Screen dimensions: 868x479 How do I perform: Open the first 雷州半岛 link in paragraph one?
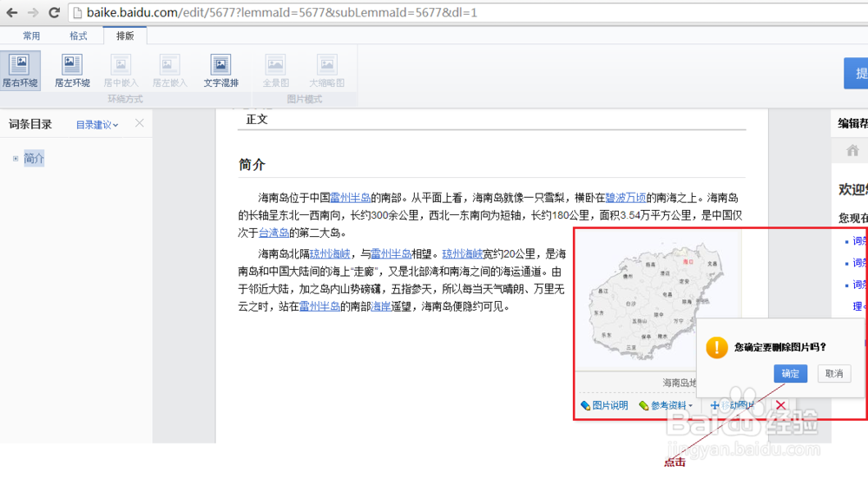(x=350, y=198)
